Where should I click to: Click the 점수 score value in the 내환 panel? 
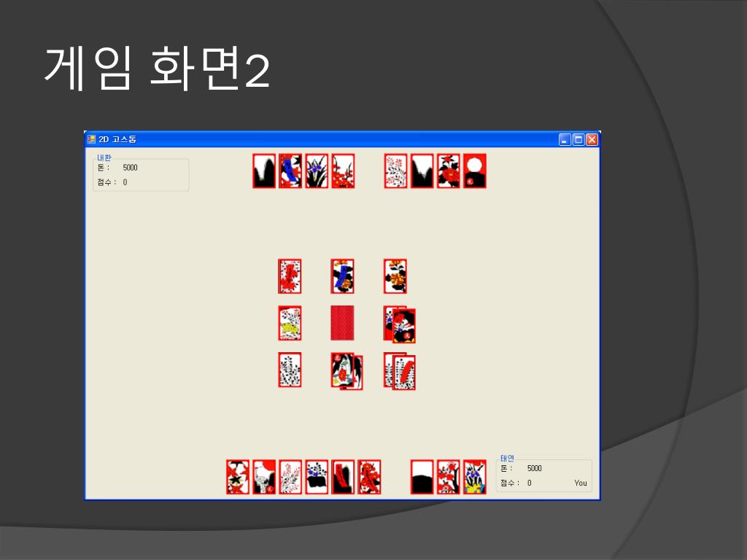click(x=125, y=182)
